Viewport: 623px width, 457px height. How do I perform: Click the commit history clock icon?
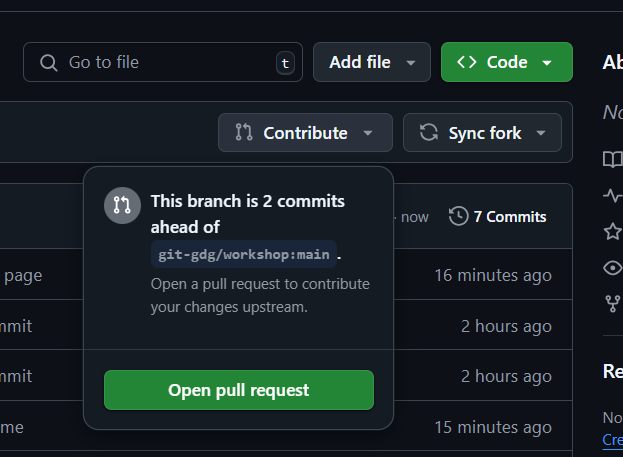click(x=458, y=216)
